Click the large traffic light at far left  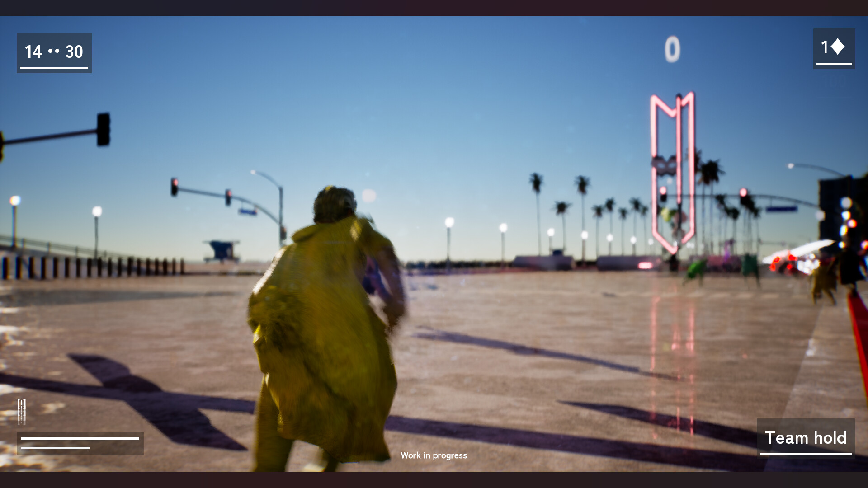point(104,130)
